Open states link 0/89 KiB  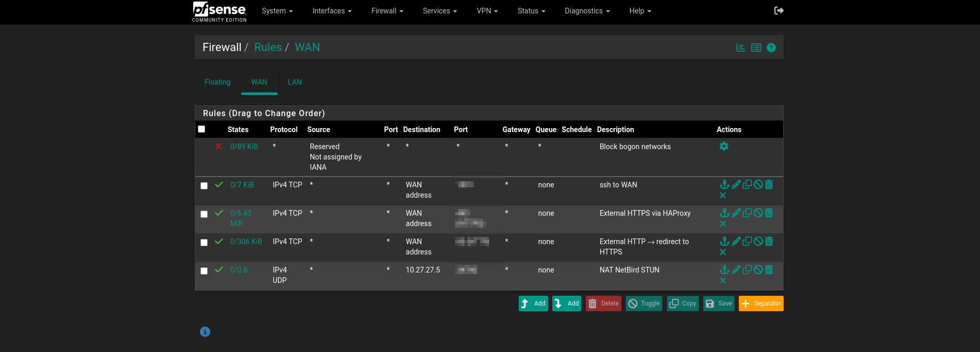coord(244,147)
